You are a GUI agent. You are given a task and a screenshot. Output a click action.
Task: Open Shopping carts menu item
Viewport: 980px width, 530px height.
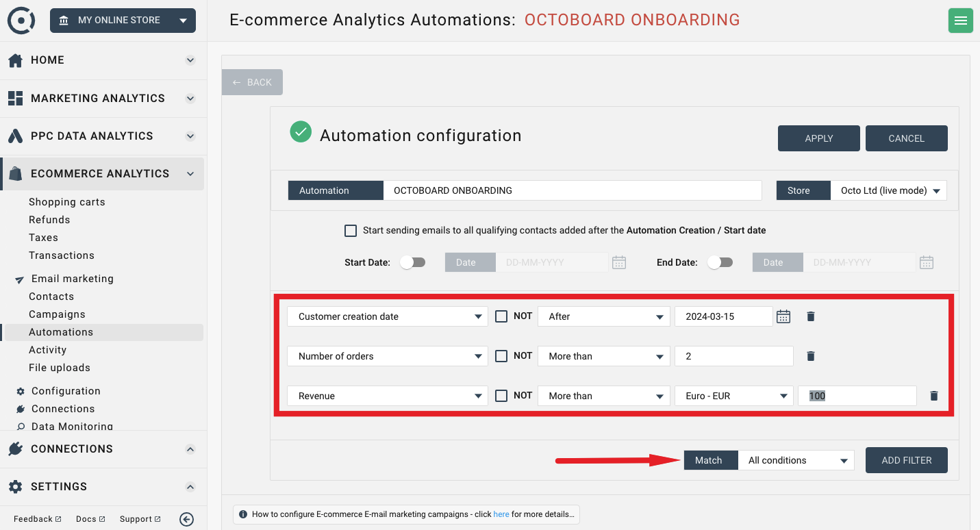point(67,202)
